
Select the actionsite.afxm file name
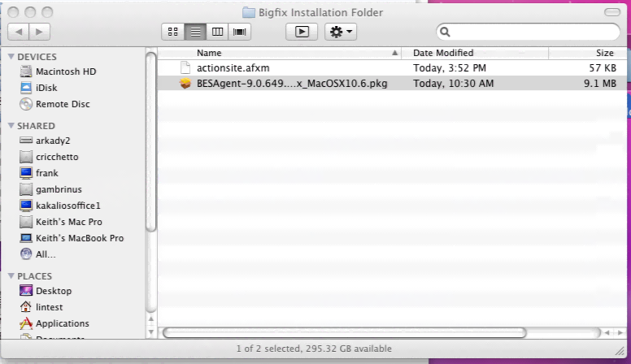tap(233, 68)
